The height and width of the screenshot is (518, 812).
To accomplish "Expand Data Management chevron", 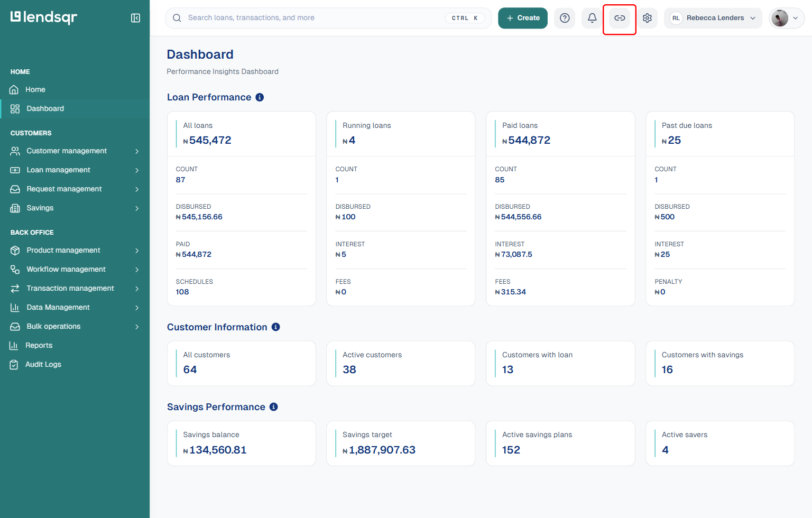I will click(x=137, y=308).
